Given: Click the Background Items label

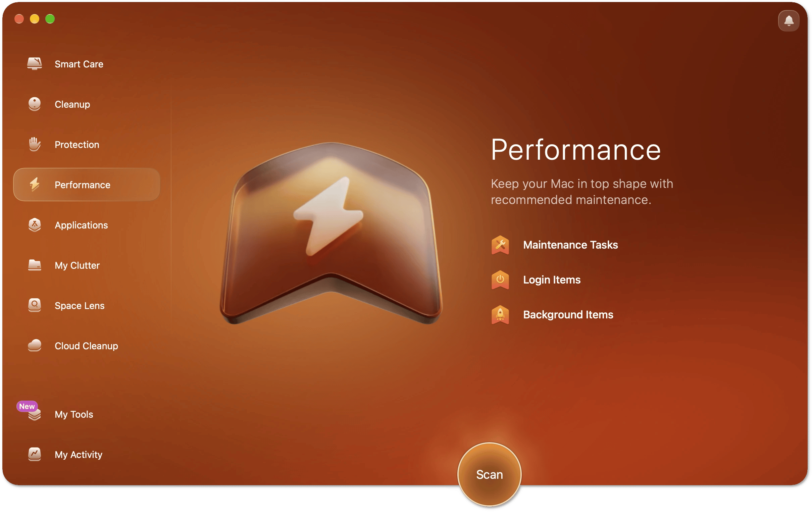Looking at the screenshot, I should (x=568, y=315).
